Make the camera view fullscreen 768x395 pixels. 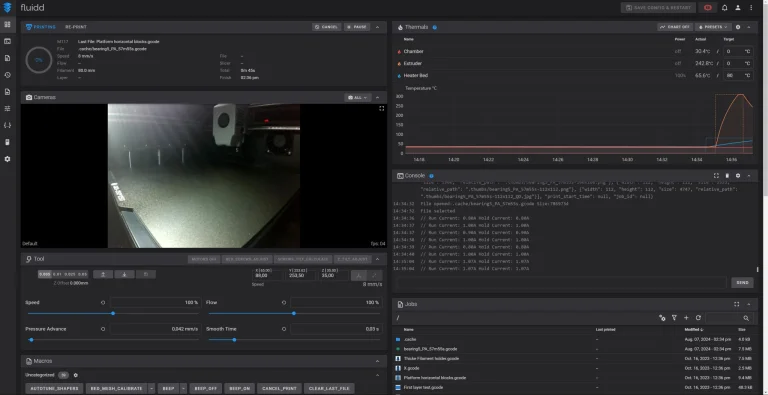pos(382,108)
